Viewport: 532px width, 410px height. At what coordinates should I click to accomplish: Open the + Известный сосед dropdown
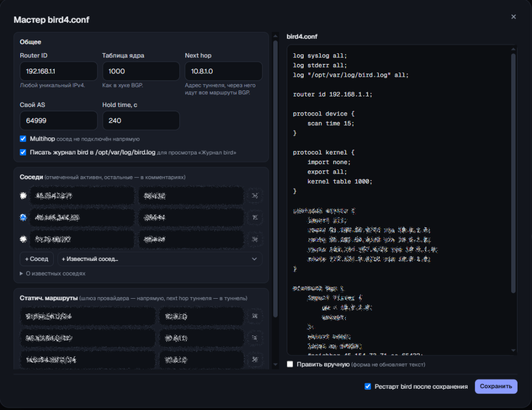(x=160, y=259)
